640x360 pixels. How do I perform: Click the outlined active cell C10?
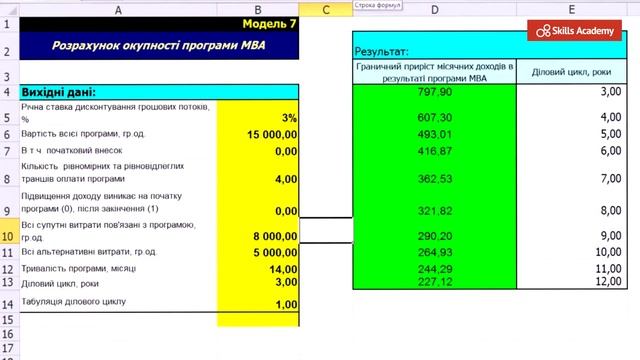326,231
